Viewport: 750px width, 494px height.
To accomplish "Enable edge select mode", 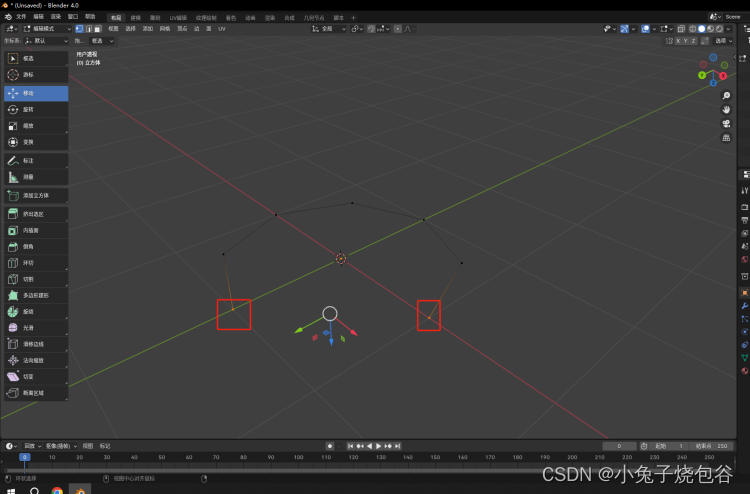I will [89, 29].
